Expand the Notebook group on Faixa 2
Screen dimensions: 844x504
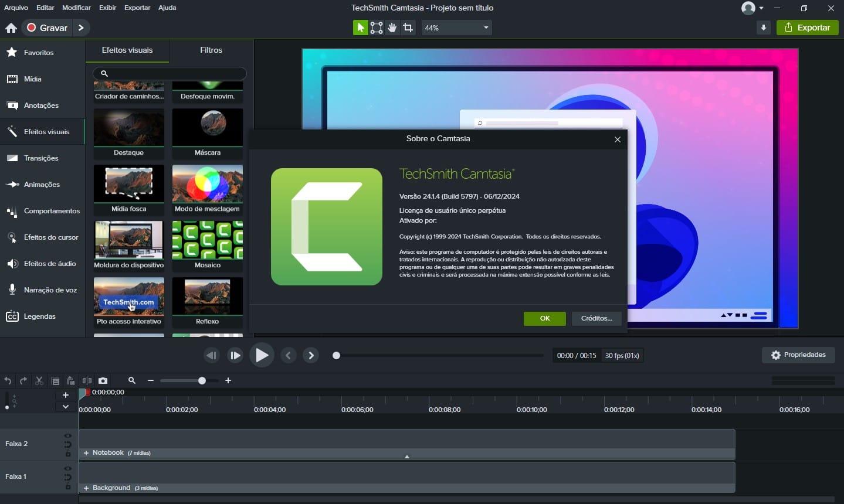click(86, 452)
